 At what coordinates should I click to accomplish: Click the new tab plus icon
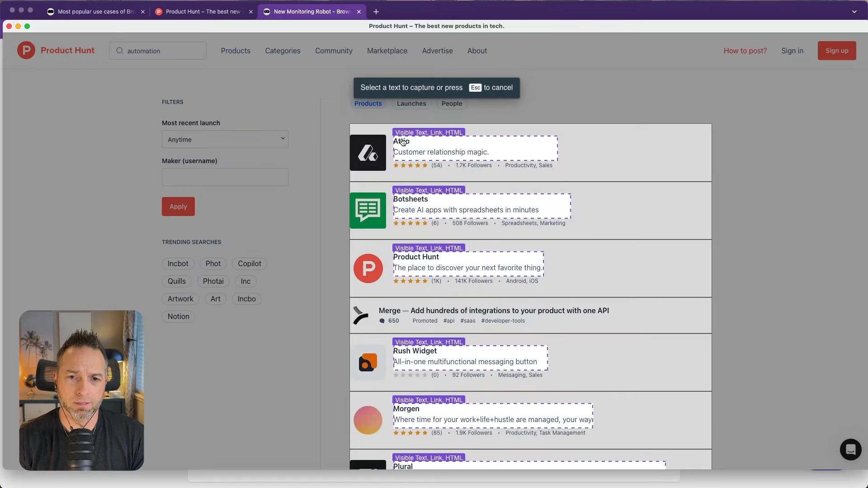coord(376,12)
